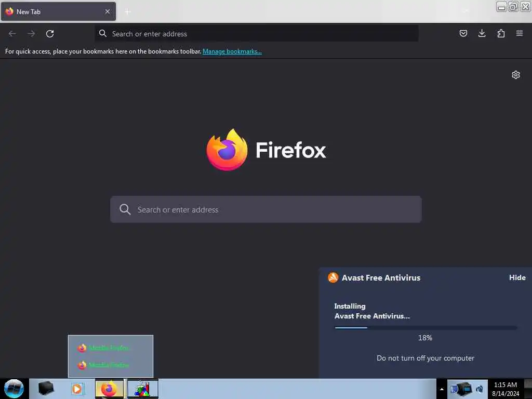Reload the current page

click(x=50, y=34)
